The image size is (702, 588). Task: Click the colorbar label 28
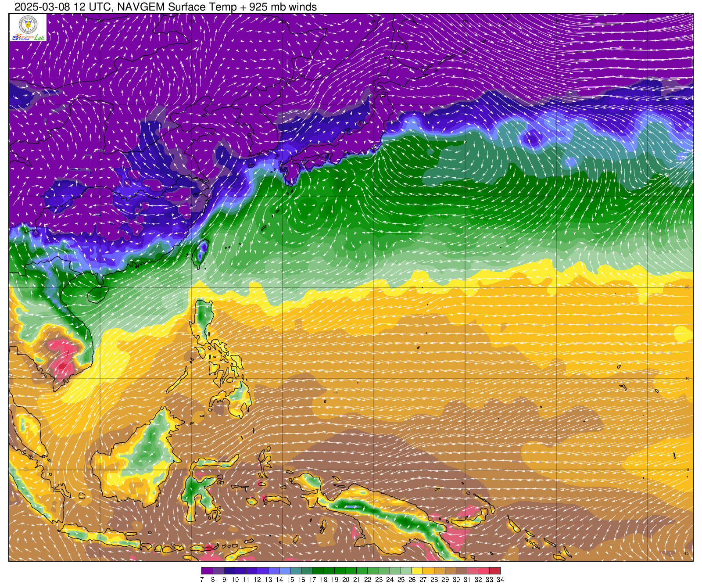click(434, 580)
